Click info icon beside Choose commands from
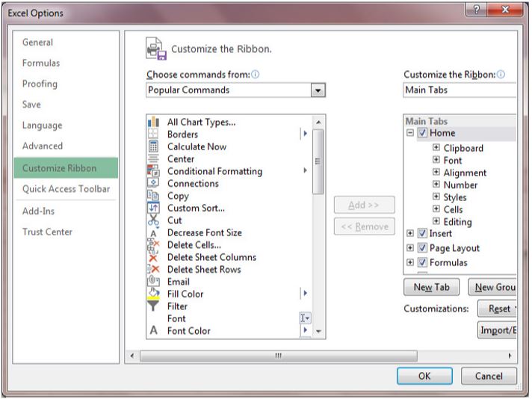 click(x=255, y=74)
